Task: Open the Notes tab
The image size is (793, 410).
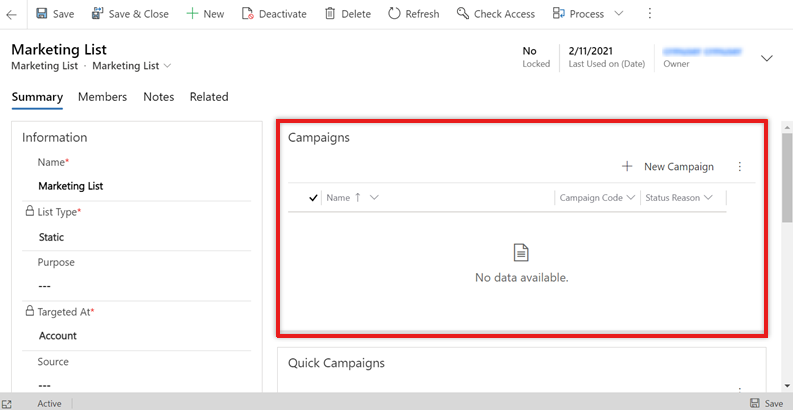Action: [158, 97]
